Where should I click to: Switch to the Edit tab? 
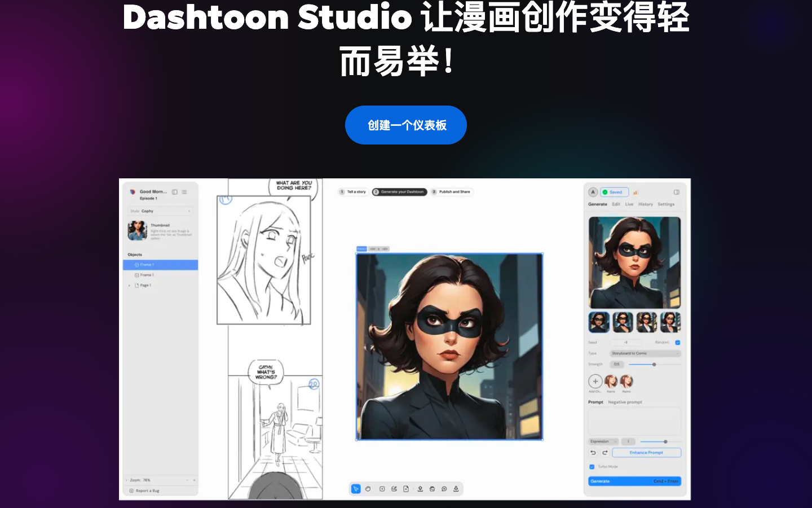(x=616, y=204)
